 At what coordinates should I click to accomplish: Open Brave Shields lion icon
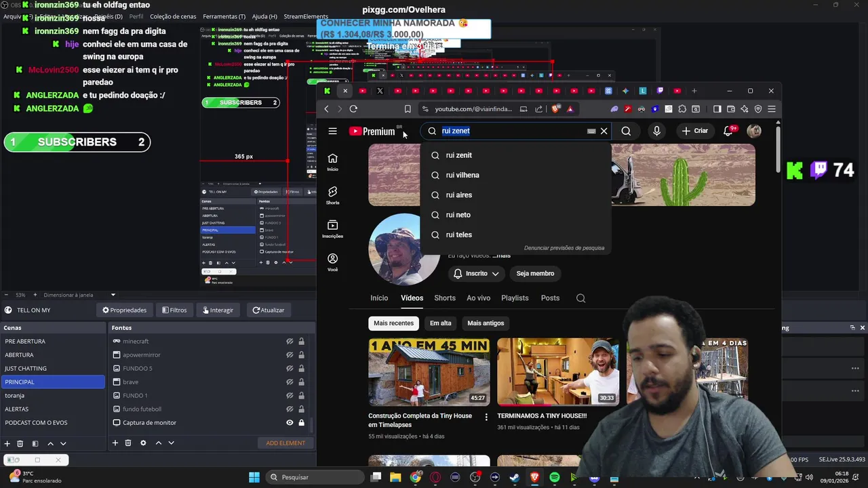(556, 109)
